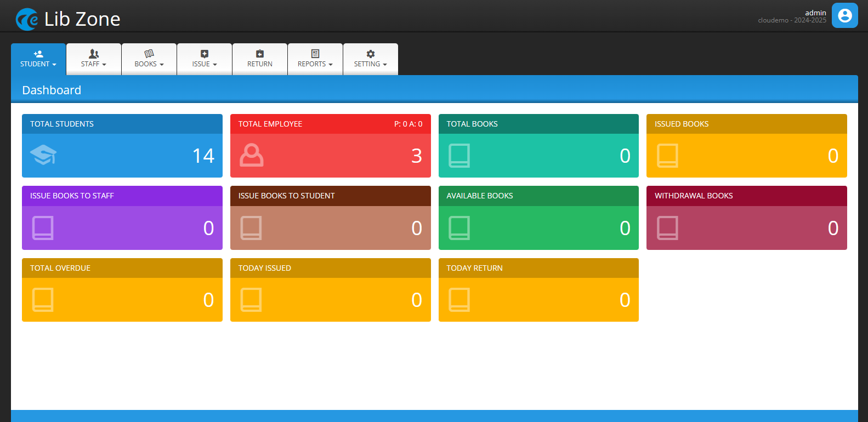Click the book icon in Total Books
The height and width of the screenshot is (422, 868).
pos(459,156)
